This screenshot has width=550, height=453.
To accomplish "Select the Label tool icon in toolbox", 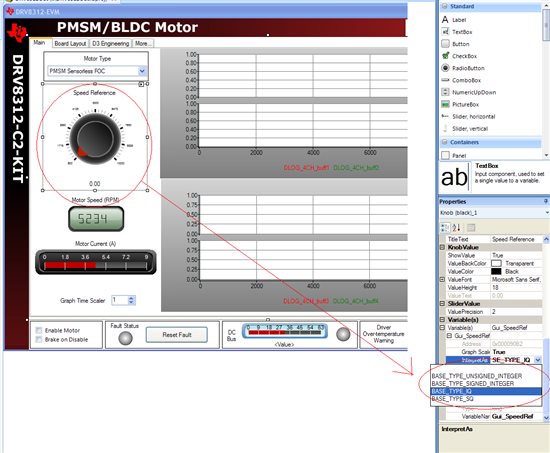I will click(445, 20).
